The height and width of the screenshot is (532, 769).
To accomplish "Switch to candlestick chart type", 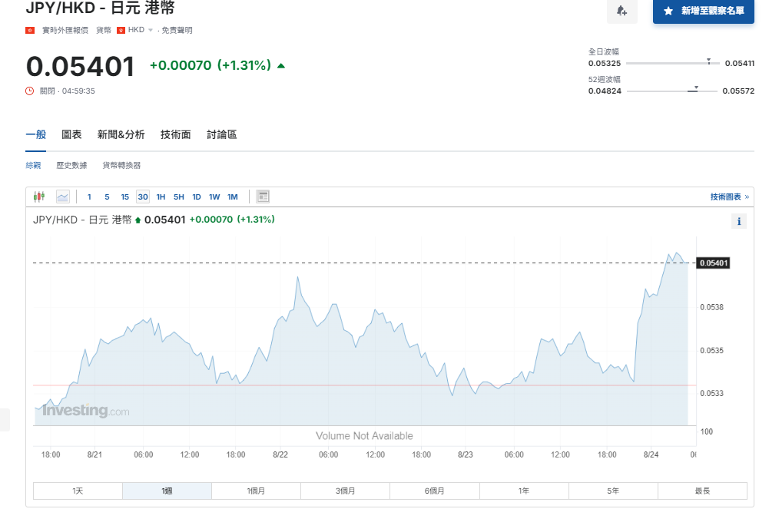I will pos(39,197).
